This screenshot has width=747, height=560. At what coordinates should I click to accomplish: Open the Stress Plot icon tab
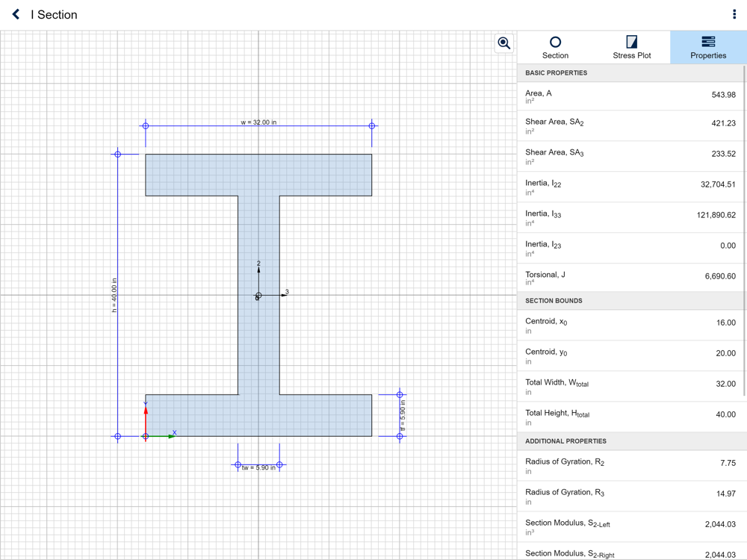[632, 48]
